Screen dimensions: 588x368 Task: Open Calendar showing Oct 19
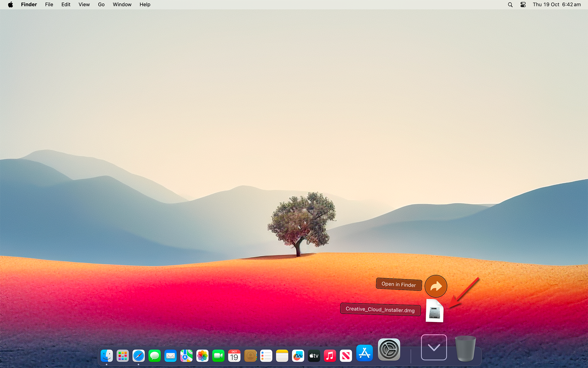pos(234,356)
